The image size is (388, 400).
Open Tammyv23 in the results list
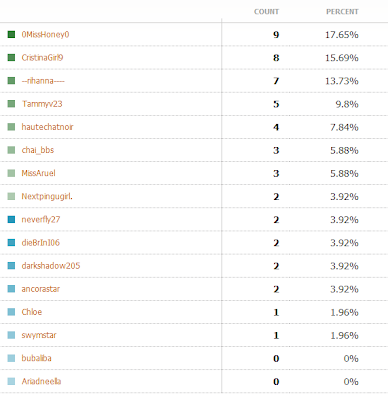coord(42,104)
